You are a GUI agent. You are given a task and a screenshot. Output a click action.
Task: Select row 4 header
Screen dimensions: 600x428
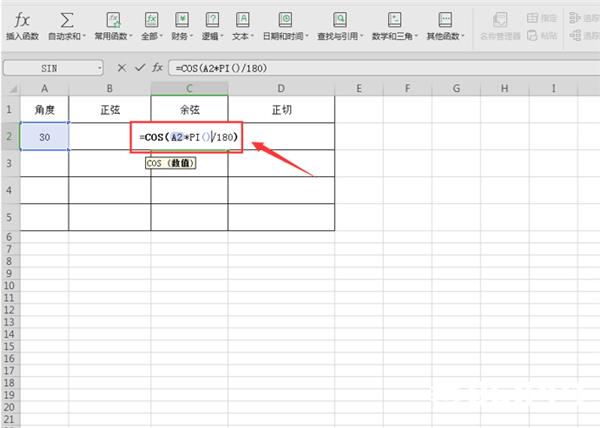pyautogui.click(x=10, y=190)
